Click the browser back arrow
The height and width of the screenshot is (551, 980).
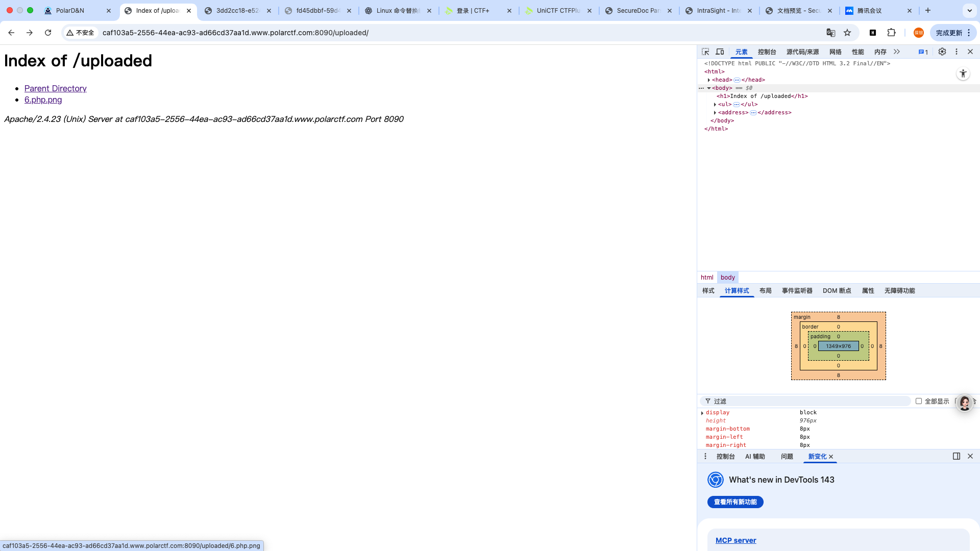point(11,33)
